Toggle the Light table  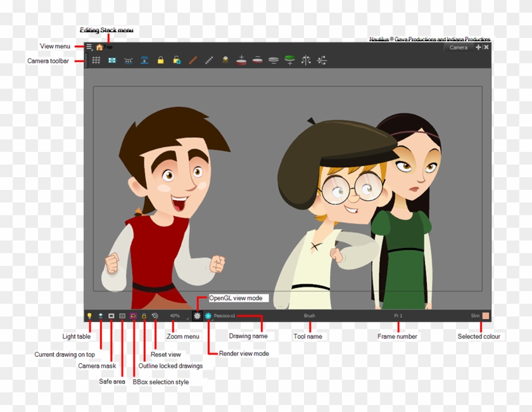pos(89,316)
